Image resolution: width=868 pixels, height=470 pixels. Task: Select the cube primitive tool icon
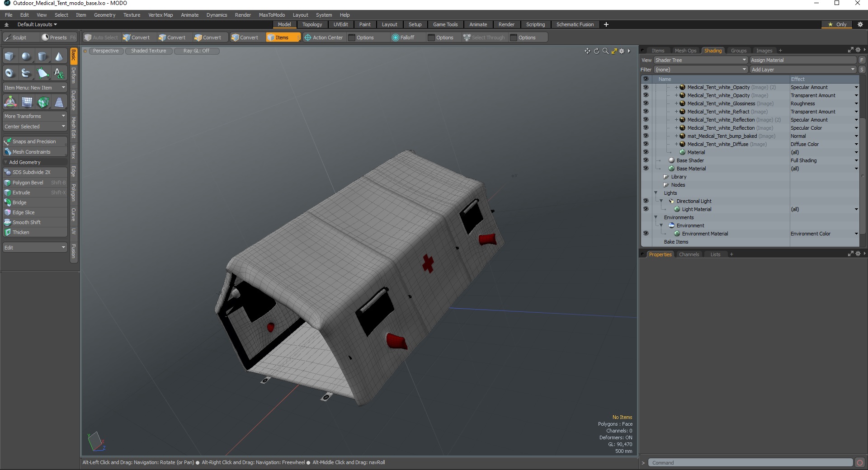tap(9, 56)
